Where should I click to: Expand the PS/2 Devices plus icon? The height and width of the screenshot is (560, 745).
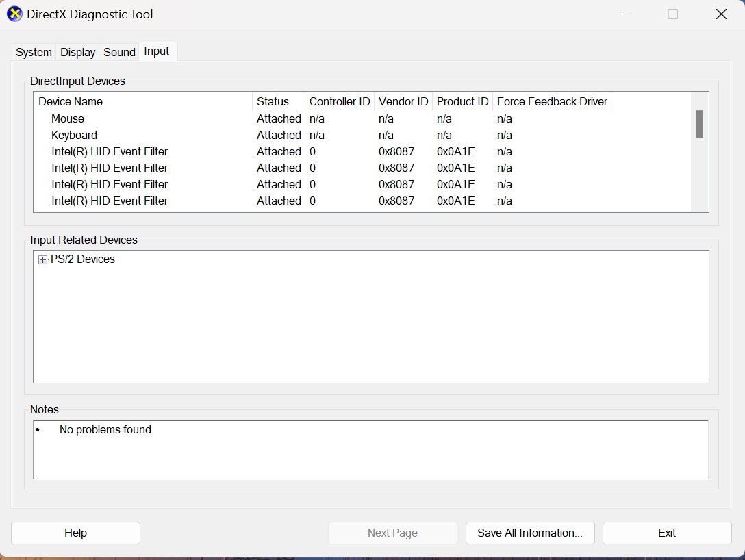coord(42,260)
